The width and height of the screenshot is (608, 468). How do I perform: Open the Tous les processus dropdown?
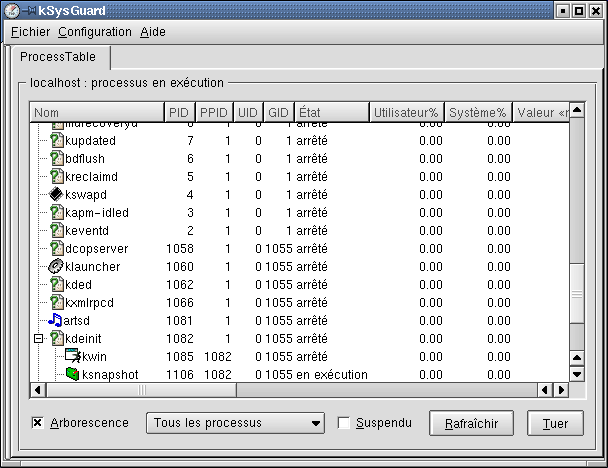point(235,423)
